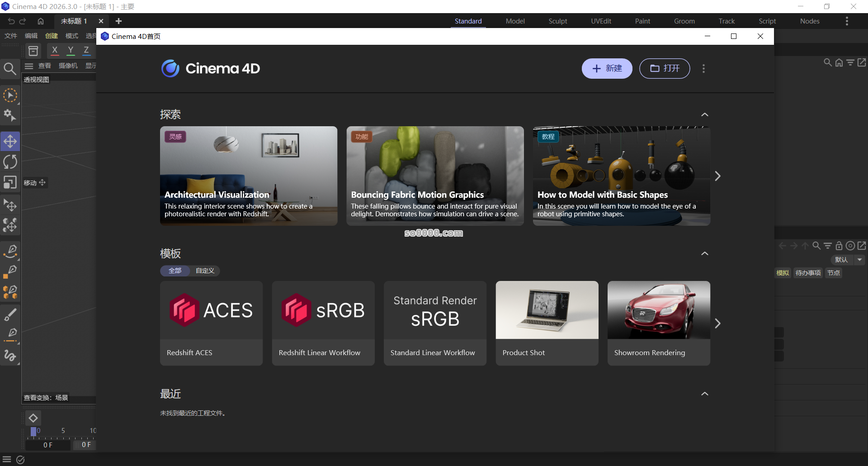Select the pen with orange square tool
This screenshot has width=868, height=466.
(10, 271)
